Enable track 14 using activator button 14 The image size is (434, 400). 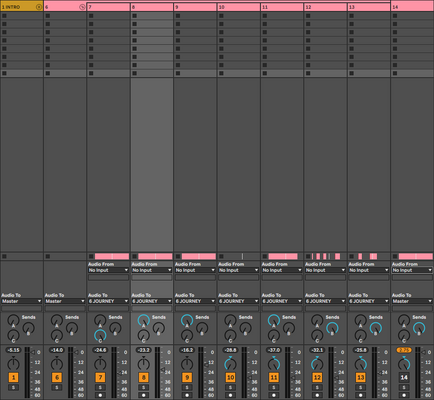click(x=404, y=377)
